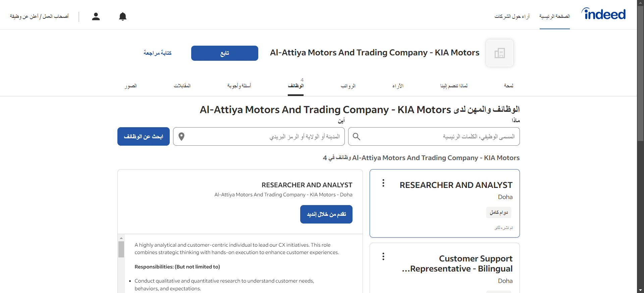
Task: Click the company building logo placeholder
Action: pyautogui.click(x=500, y=53)
